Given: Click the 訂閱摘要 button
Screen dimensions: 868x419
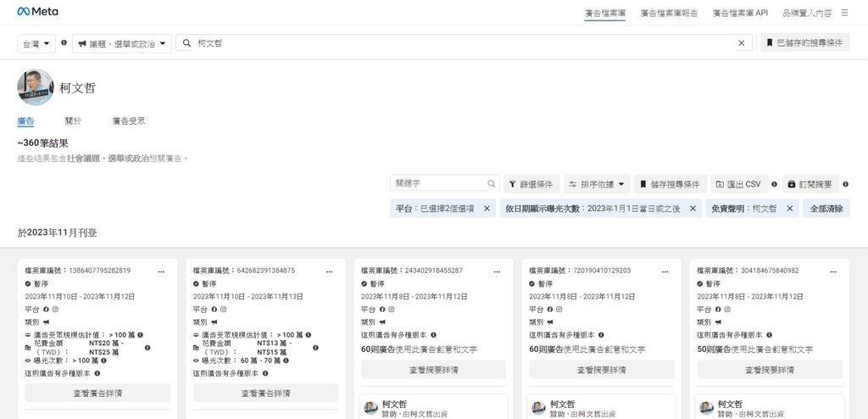Looking at the screenshot, I should coord(810,184).
